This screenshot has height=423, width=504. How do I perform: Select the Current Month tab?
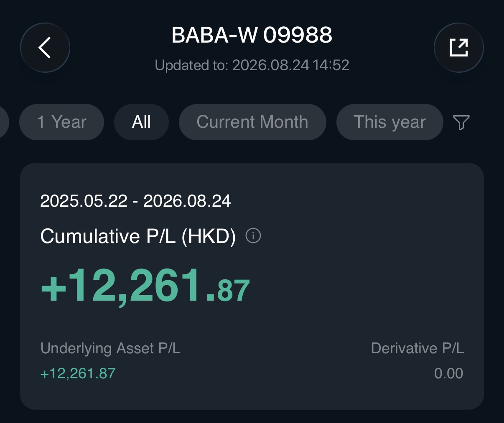click(x=252, y=122)
